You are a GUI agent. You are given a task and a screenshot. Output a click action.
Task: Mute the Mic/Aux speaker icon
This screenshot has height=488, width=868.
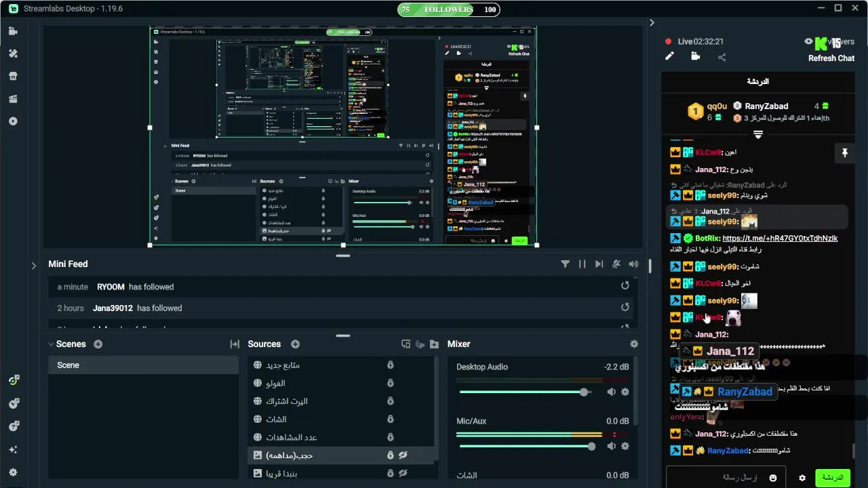pos(612,446)
